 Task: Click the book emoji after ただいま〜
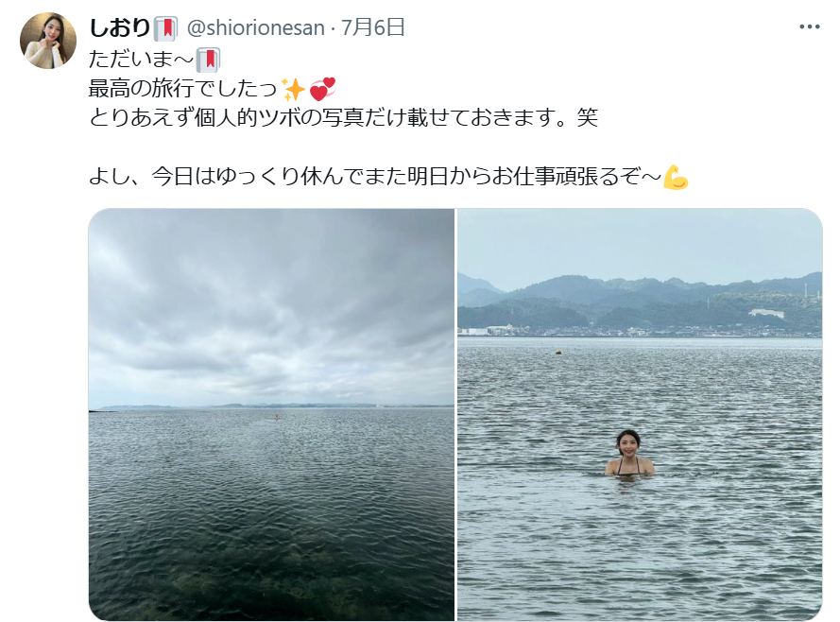[208, 60]
